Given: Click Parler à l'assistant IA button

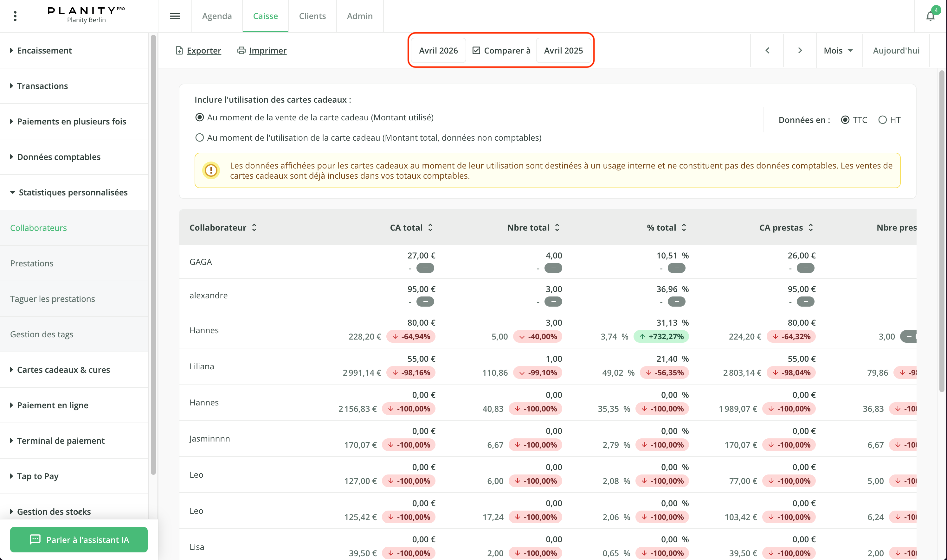Looking at the screenshot, I should pos(79,540).
